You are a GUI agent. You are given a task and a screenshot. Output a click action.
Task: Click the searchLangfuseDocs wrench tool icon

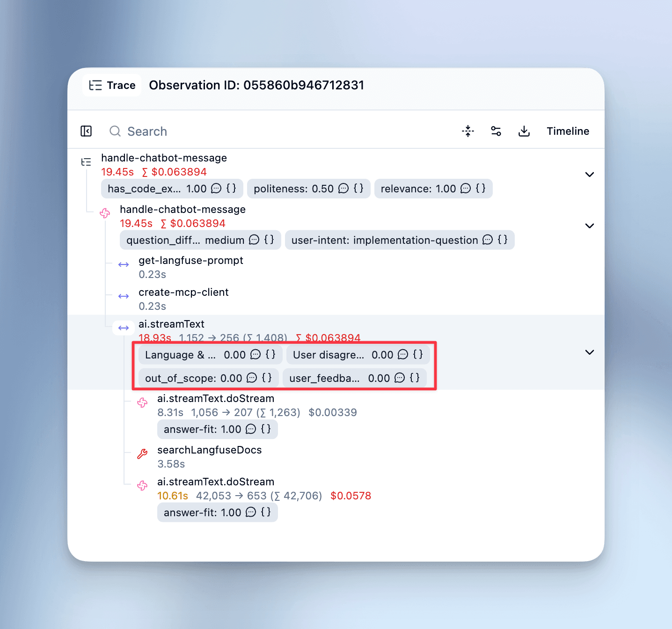click(x=142, y=454)
